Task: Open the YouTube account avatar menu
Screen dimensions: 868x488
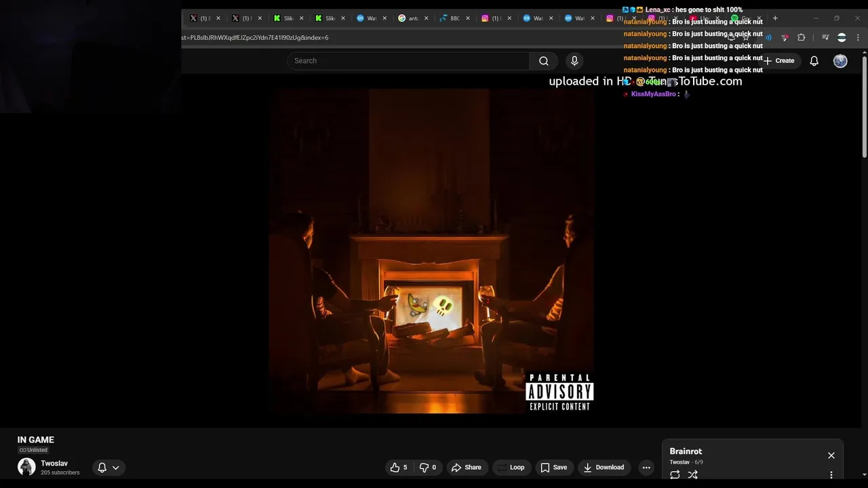Action: coord(840,61)
